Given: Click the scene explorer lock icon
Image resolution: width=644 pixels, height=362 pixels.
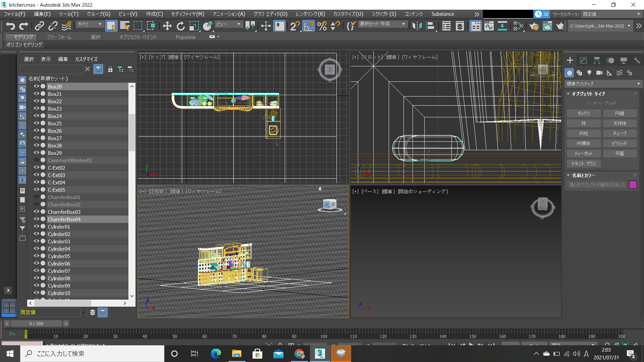Looking at the screenshot, I should (x=110, y=69).
